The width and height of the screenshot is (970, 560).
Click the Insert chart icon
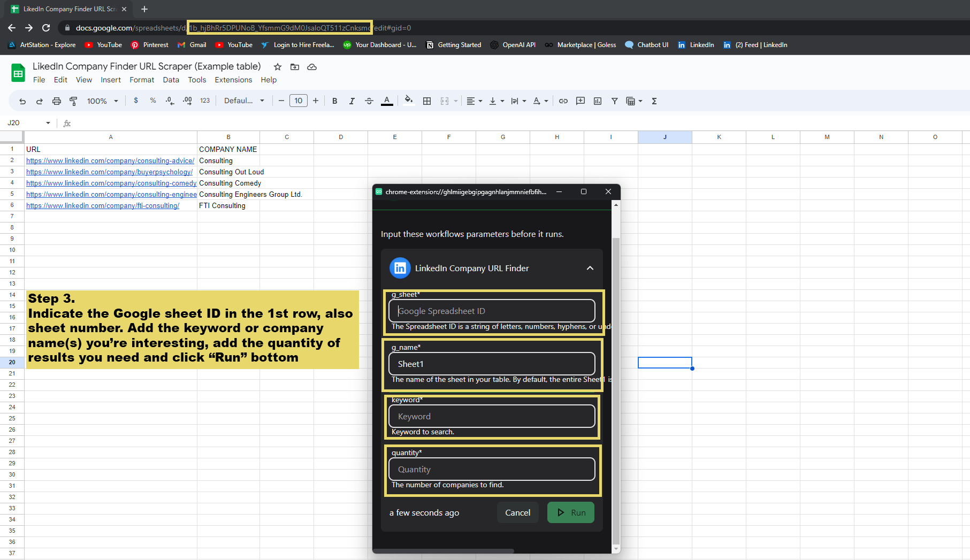point(598,101)
